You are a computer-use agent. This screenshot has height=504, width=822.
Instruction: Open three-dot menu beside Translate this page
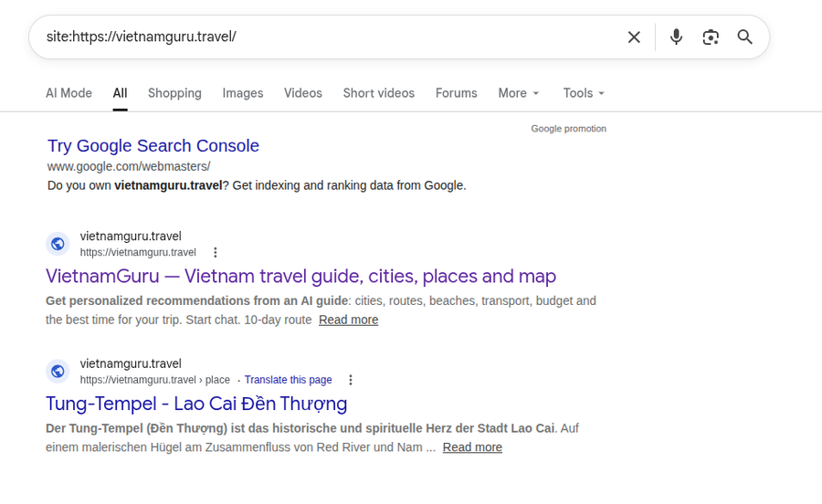(x=351, y=380)
